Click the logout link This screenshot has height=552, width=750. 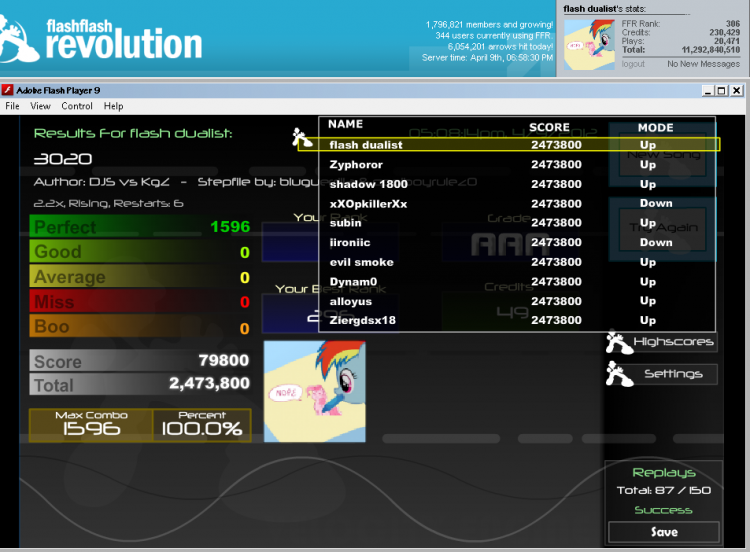[x=633, y=64]
